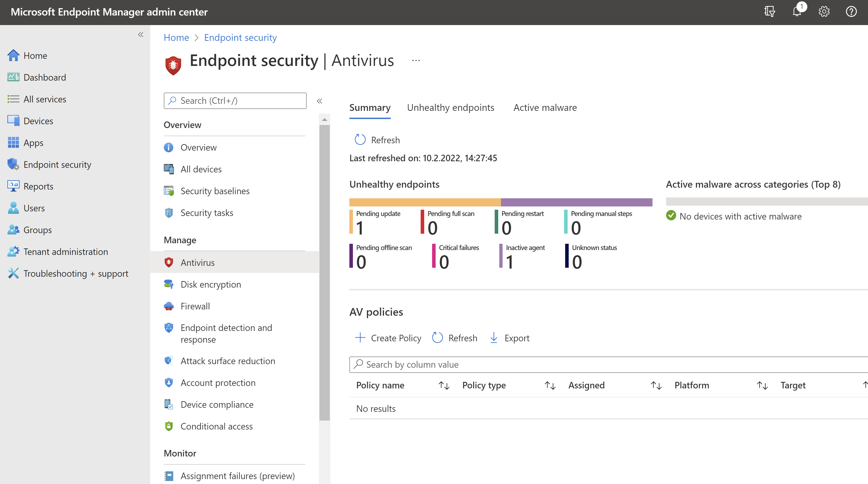Click the submenu scrollbar thumb

click(325, 273)
